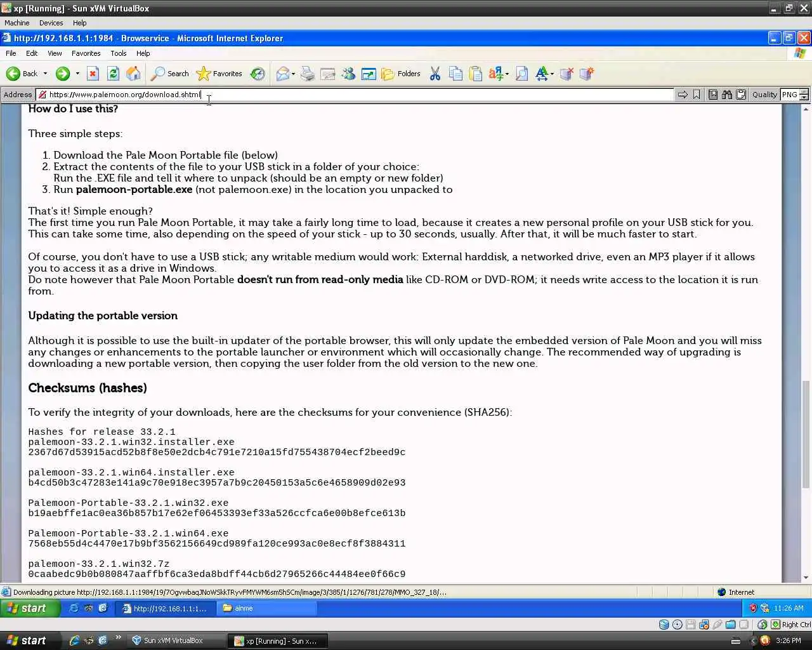
Task: Click the scrollbar down arrow
Action: pyautogui.click(x=806, y=578)
